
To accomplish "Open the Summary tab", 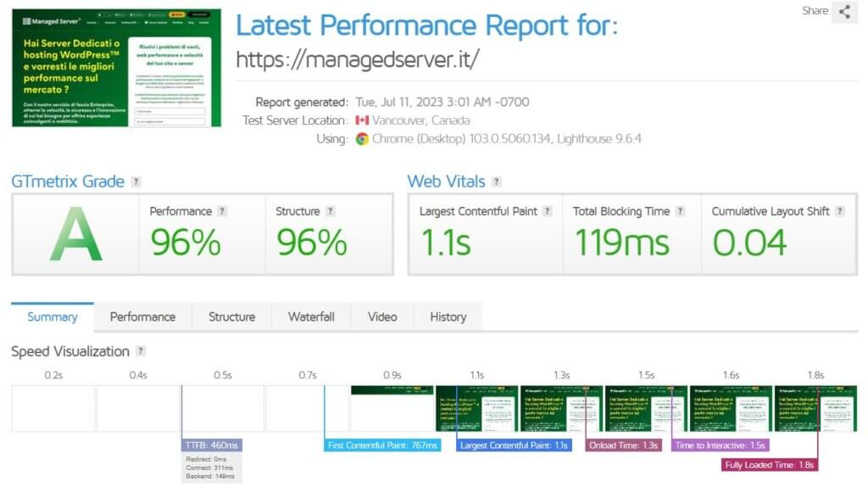I will point(53,316).
